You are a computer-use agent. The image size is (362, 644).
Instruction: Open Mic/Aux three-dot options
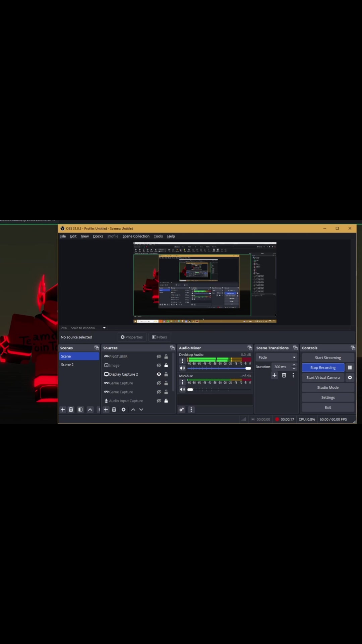pos(182,382)
